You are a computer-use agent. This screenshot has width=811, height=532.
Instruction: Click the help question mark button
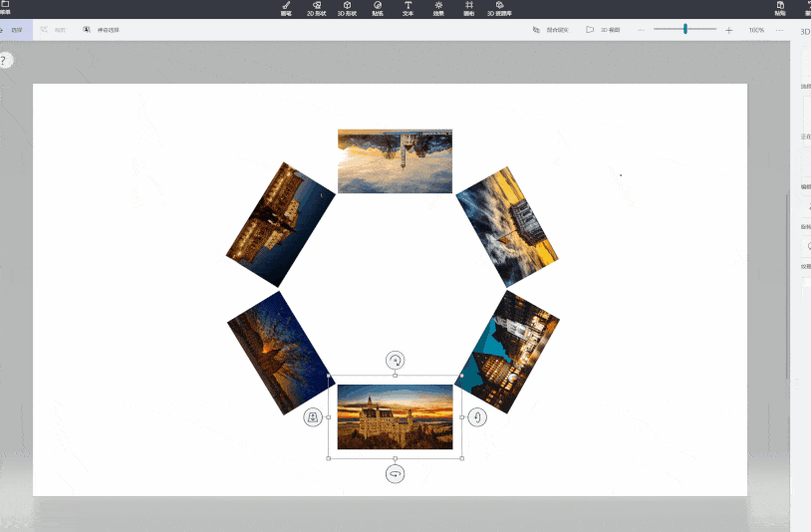(x=5, y=61)
